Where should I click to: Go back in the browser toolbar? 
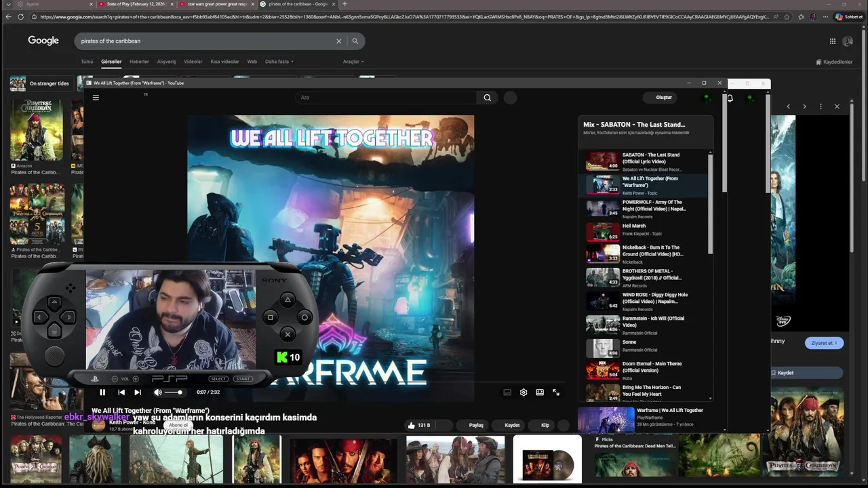point(8,16)
